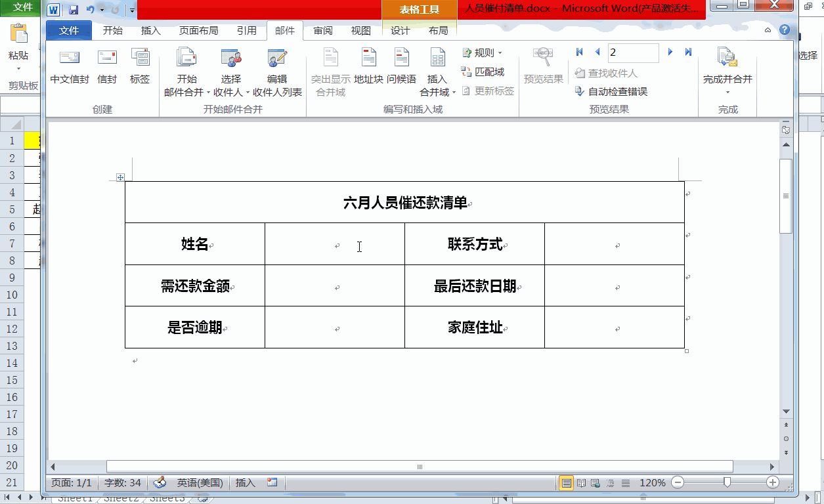824x504 pixels.
Task: Customize the Quick Access Toolbar dropdown
Action: 132,10
